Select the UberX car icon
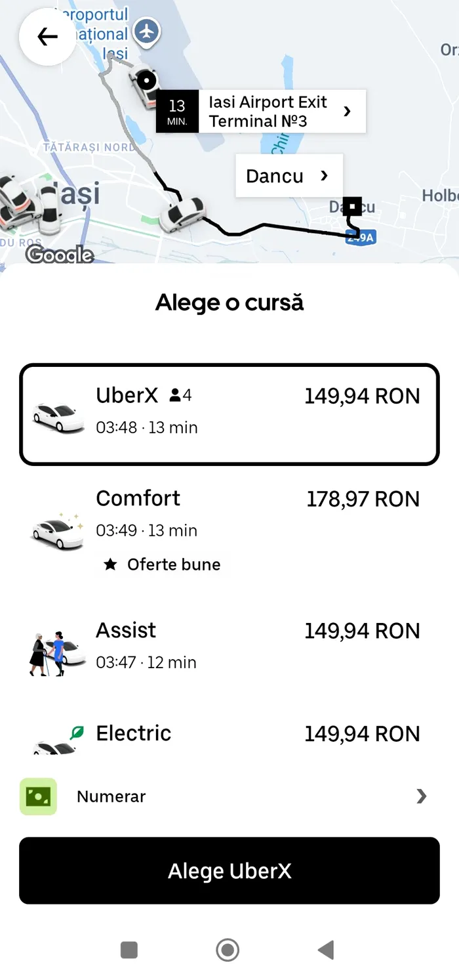Viewport: 459px width, 980px height. click(57, 414)
